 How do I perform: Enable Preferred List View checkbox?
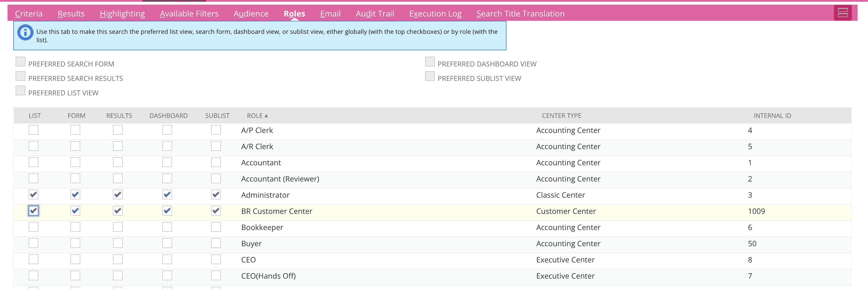point(21,90)
